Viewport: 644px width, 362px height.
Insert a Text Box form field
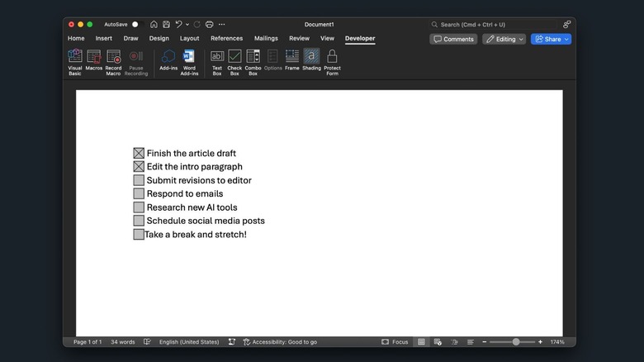217,57
